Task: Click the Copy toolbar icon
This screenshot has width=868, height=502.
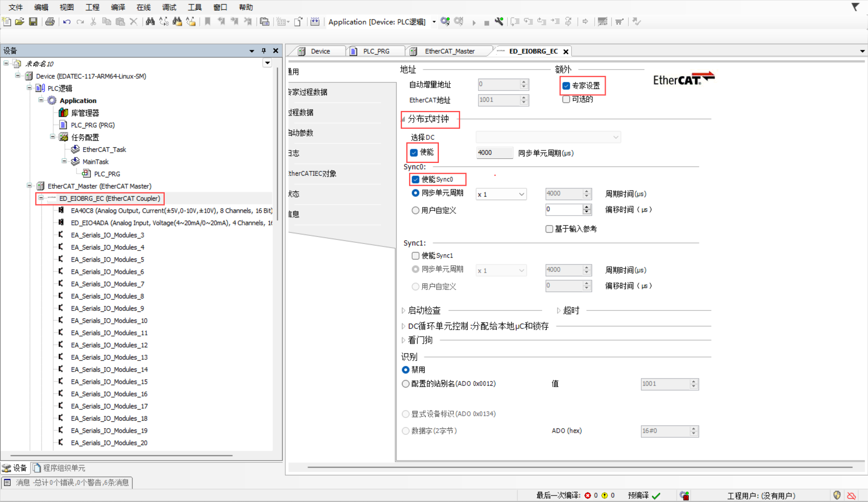Action: [x=107, y=22]
